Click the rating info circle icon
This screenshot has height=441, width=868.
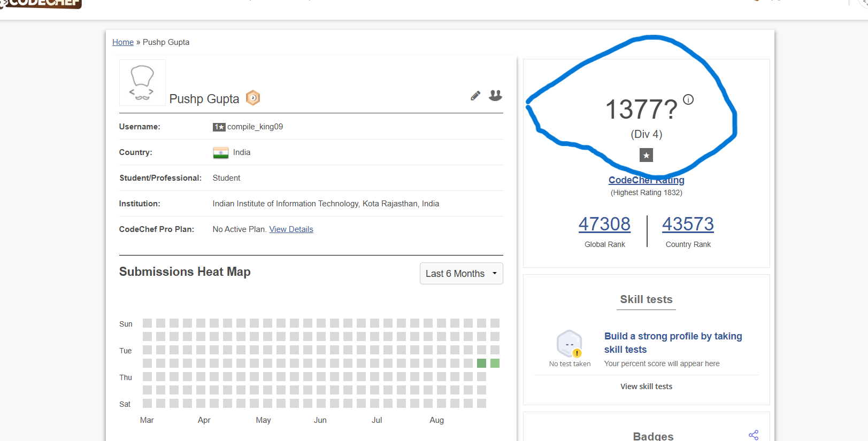click(688, 99)
